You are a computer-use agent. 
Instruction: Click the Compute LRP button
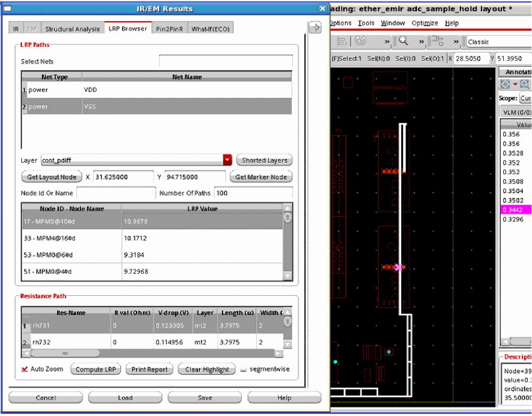(96, 369)
